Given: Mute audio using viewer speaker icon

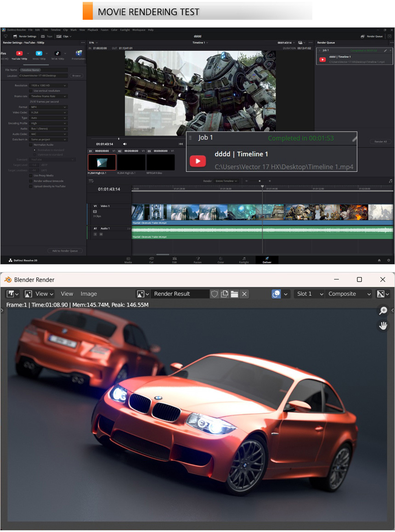Looking at the screenshot, I should tap(125, 144).
